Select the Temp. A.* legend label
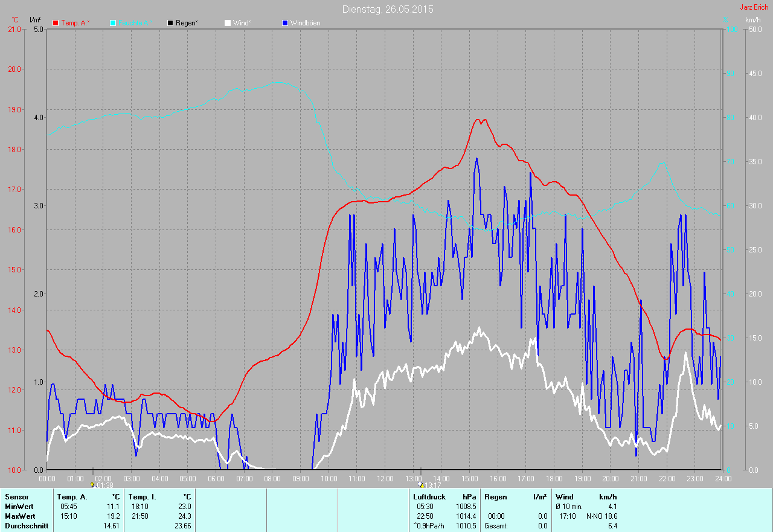The image size is (773, 532). 75,23
